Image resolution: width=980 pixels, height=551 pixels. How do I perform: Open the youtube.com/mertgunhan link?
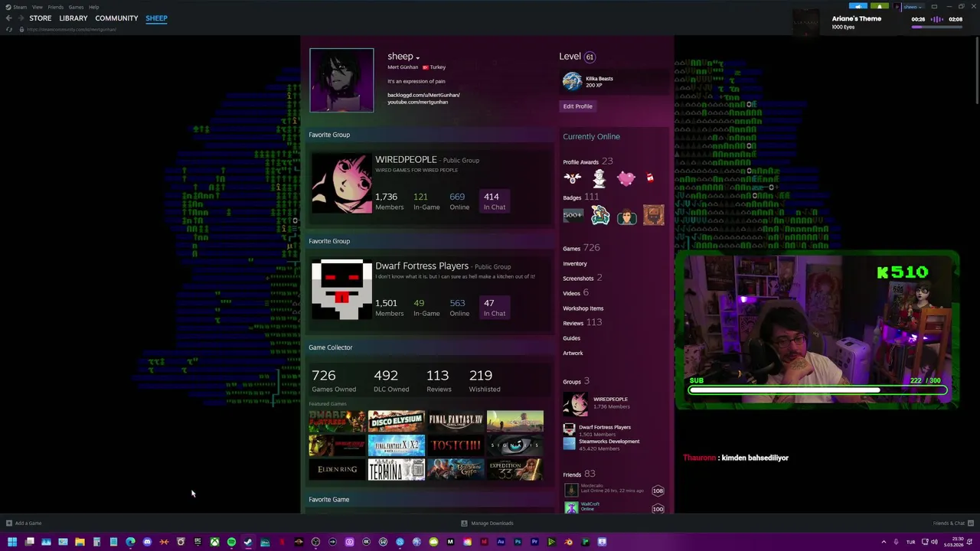pos(418,102)
